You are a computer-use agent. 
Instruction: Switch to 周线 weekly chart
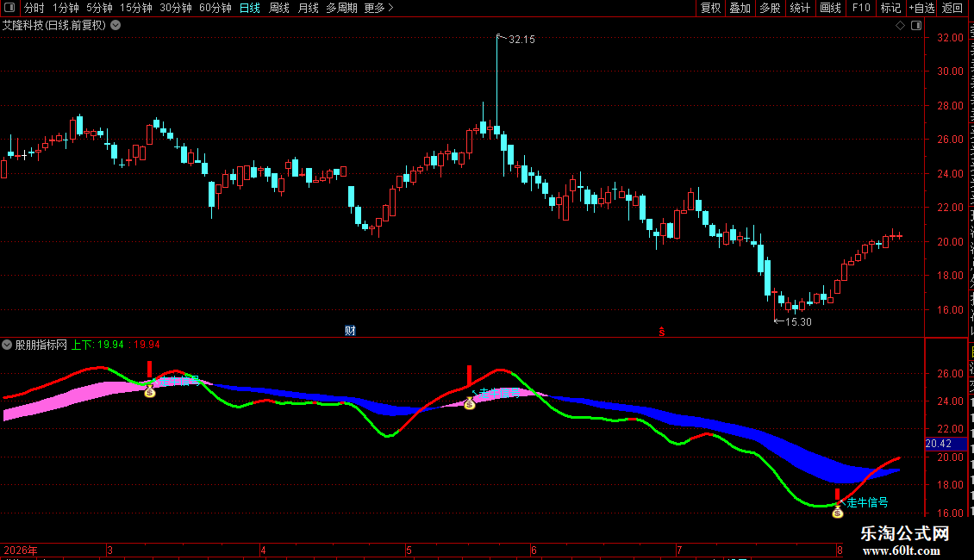tap(279, 8)
